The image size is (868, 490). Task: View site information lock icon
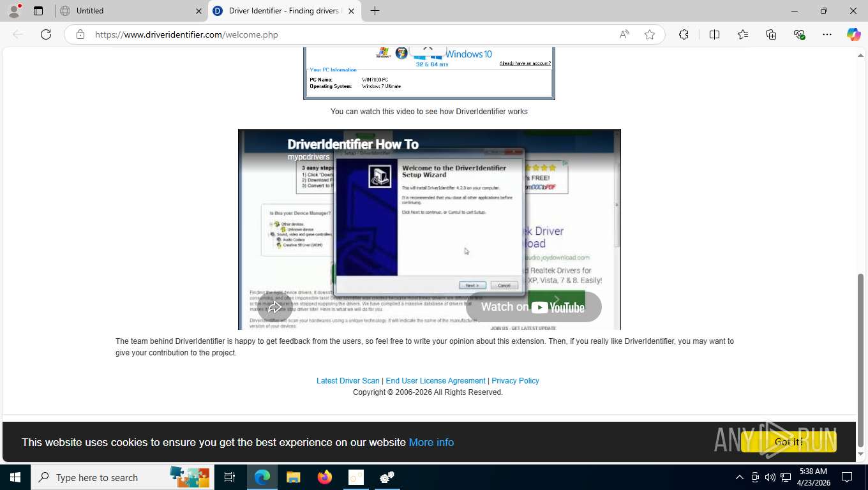pos(80,34)
